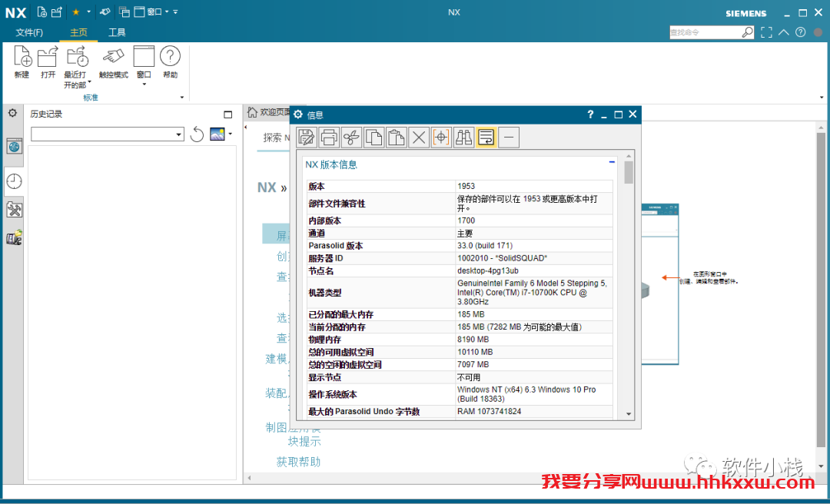Click the yellow star favorites icon
Screen dimensions: 830x504
[x=75, y=12]
